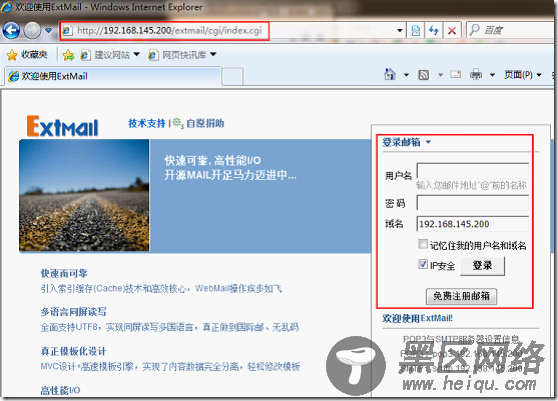Click the Refresh arrows icon
Screen dimensions: 558x401
tap(434, 31)
